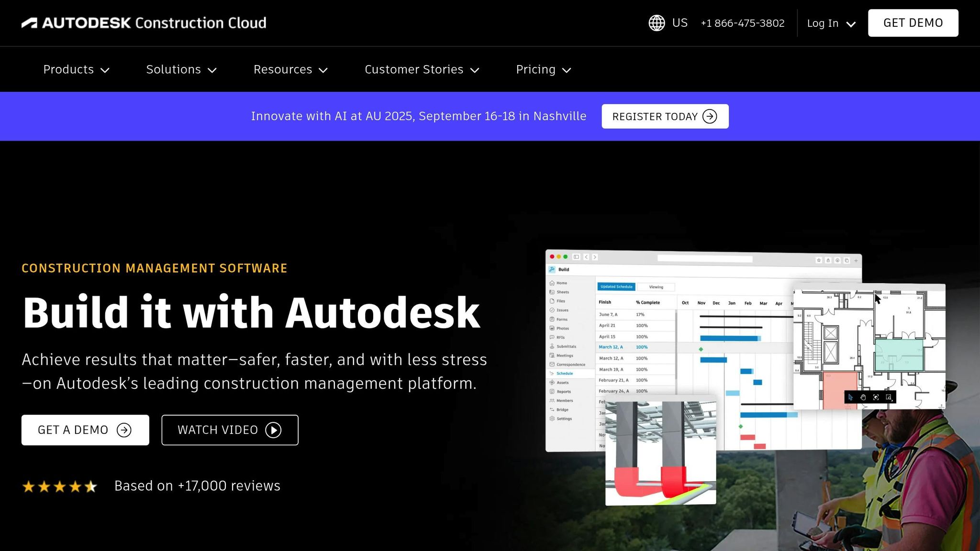
Task: Expand the Customer Stories menu
Action: click(x=422, y=69)
